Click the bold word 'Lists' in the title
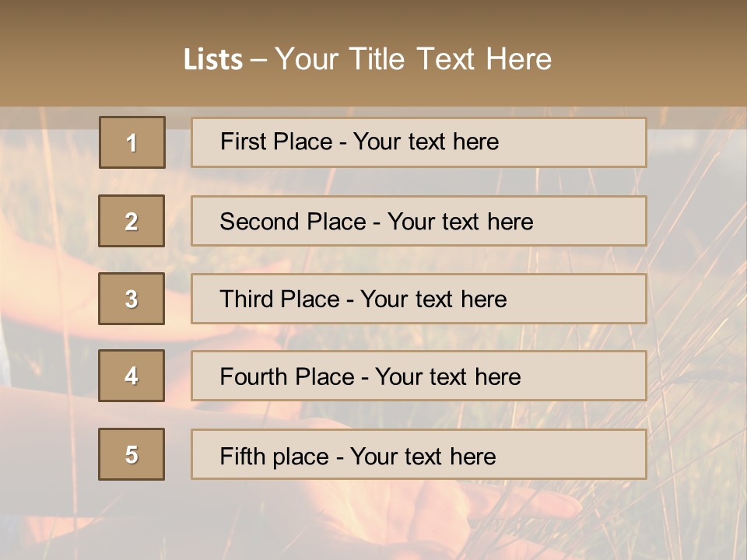The image size is (747, 560). point(213,60)
